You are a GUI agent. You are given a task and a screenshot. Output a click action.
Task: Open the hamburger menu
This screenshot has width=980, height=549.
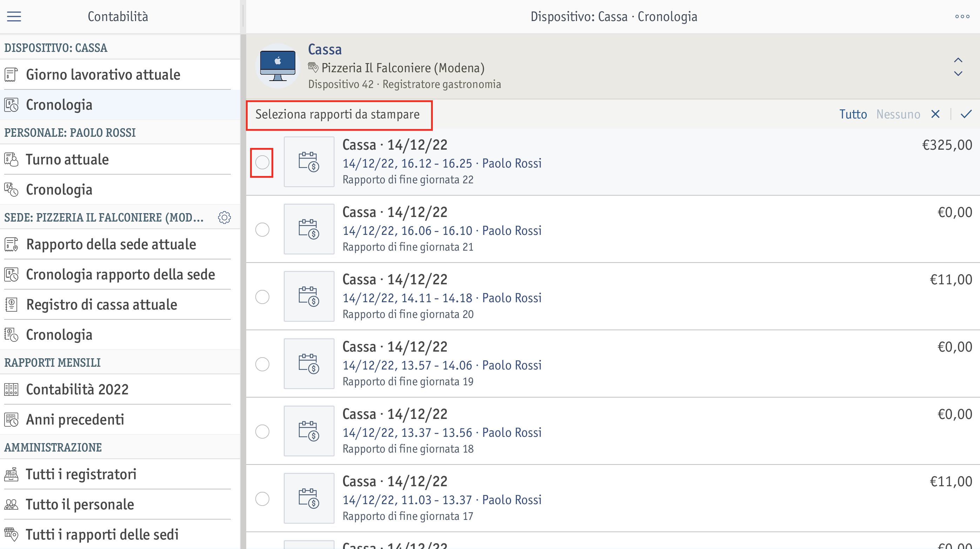pyautogui.click(x=14, y=16)
